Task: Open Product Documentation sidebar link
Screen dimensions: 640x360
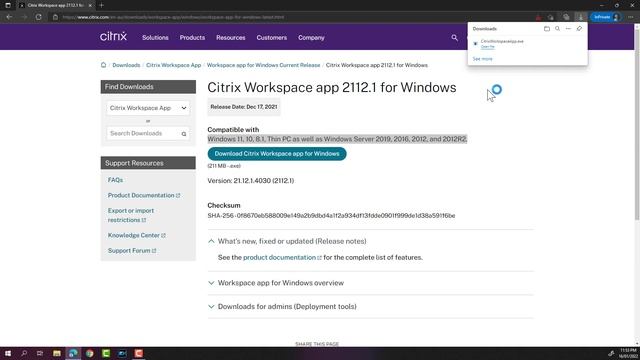Action: [x=144, y=196]
